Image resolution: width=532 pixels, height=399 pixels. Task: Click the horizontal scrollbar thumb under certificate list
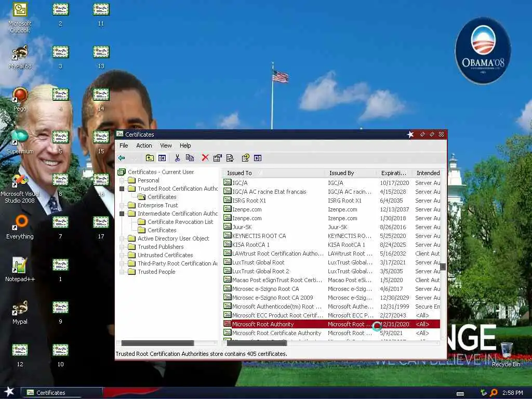tap(257, 343)
